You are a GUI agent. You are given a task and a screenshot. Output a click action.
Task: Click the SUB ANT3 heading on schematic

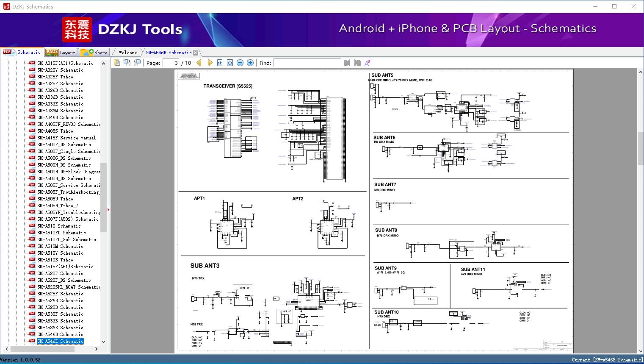205,266
